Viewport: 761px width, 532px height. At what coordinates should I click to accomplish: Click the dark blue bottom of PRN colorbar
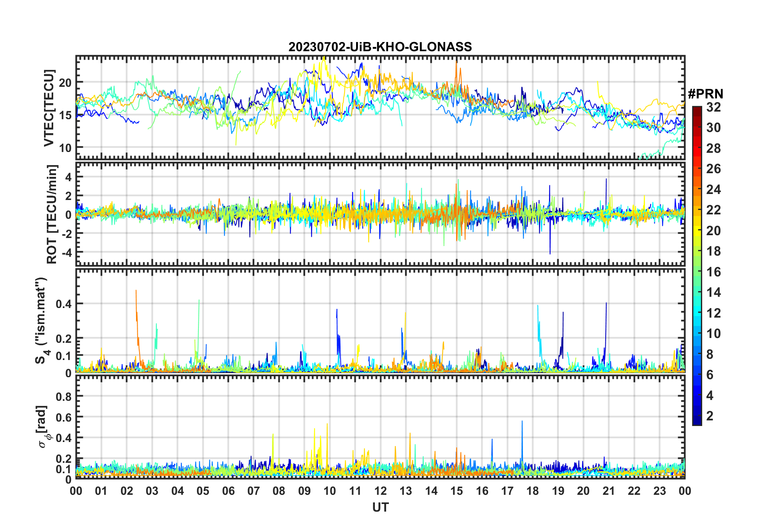coord(697,422)
